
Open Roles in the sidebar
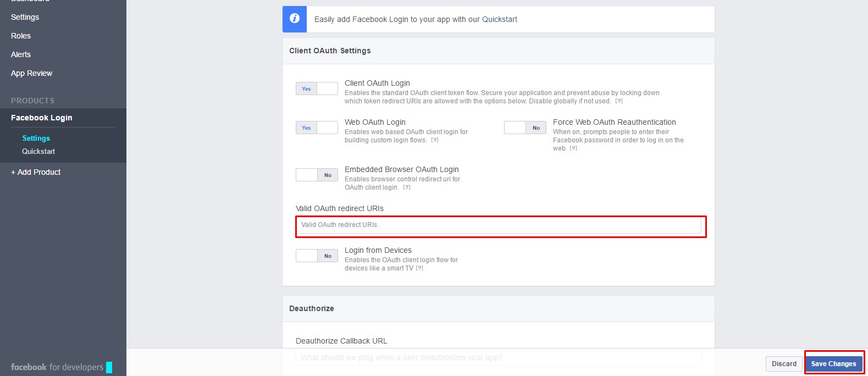[x=21, y=36]
